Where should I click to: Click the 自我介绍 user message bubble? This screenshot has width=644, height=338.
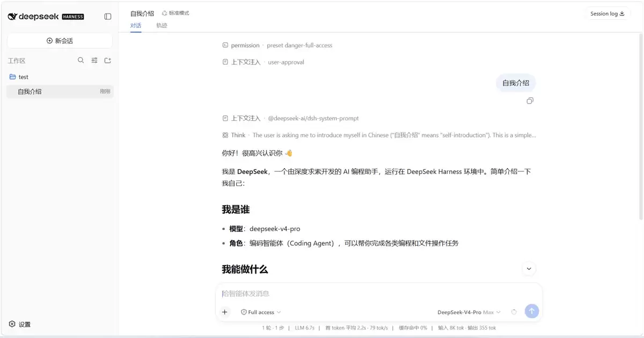(516, 83)
